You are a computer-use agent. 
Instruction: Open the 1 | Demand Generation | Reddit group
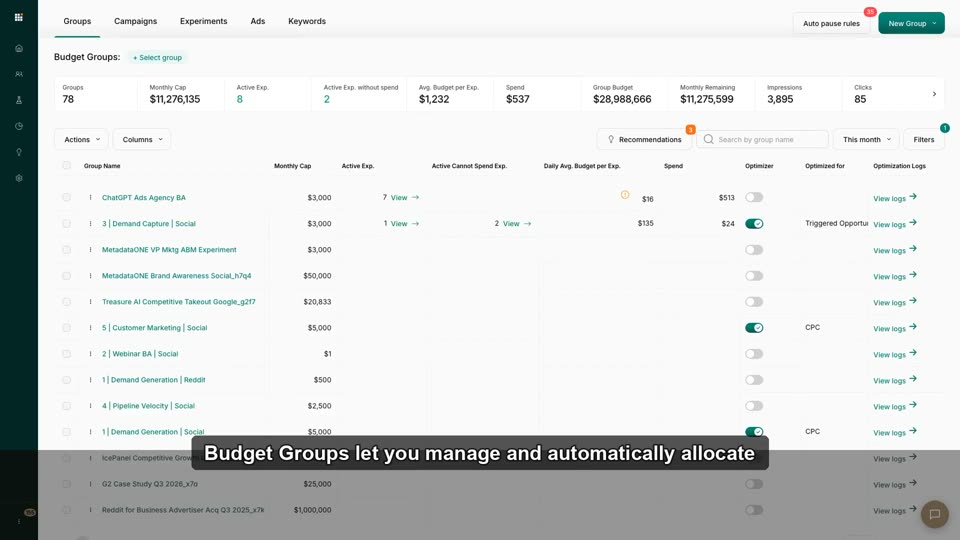pyautogui.click(x=154, y=380)
